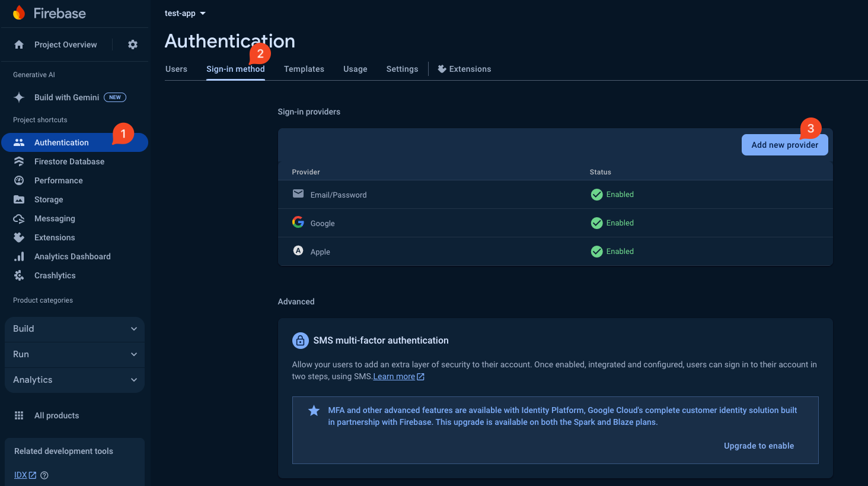Click the Provider column header
This screenshot has height=486, width=868.
[x=306, y=172]
